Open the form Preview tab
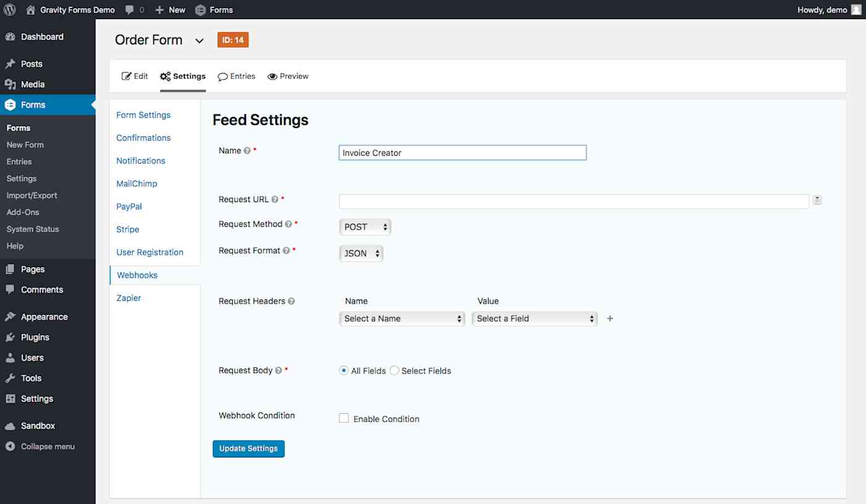 pos(288,75)
